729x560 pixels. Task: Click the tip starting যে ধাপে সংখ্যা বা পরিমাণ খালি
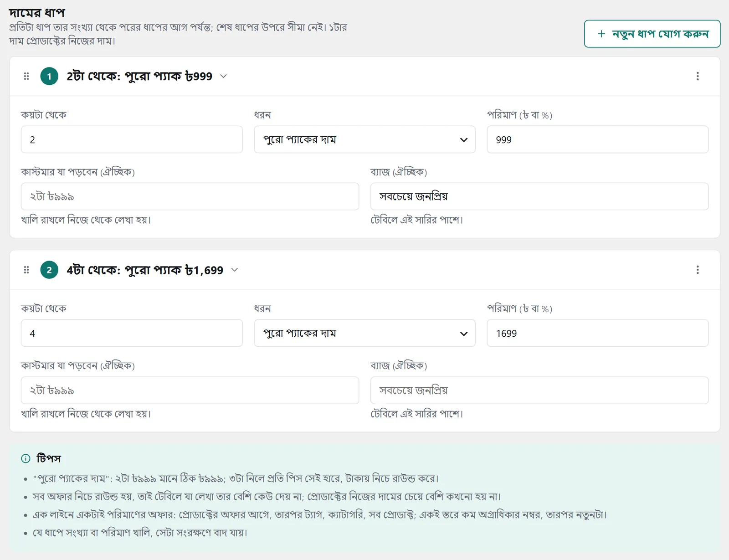point(140,532)
